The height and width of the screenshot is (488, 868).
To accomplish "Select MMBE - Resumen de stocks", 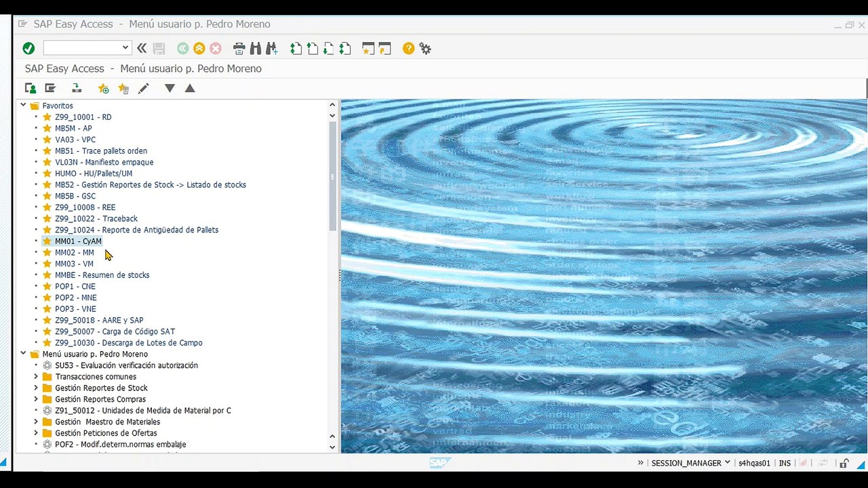I will tap(102, 275).
